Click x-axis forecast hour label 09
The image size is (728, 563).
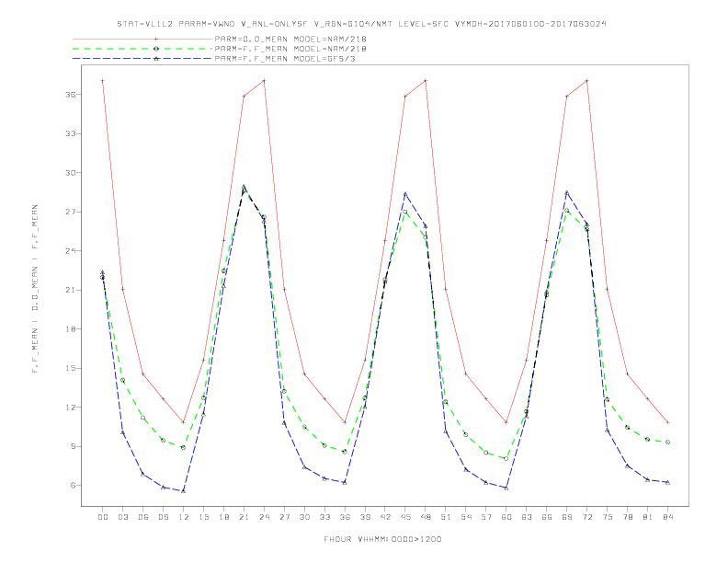[x=163, y=517]
